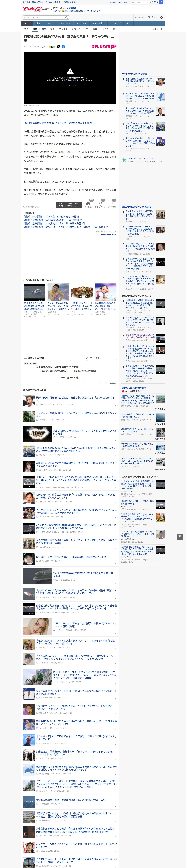Screen dimensions: 186x868
Task: Open related link 安否不明だった客1人を救助
Action: [x=66, y=227]
